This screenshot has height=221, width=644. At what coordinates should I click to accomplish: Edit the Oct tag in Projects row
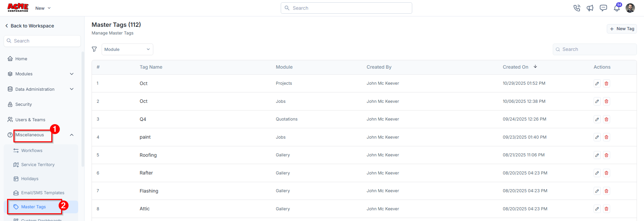[x=597, y=83]
